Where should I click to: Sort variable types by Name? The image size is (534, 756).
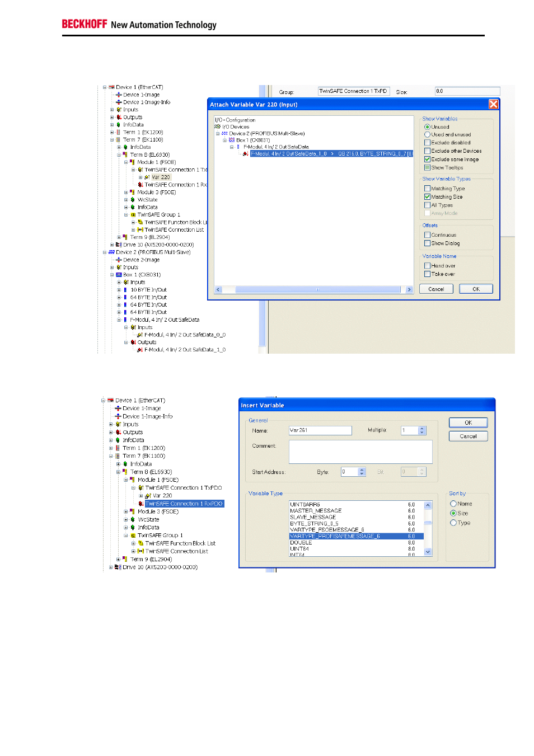click(453, 504)
